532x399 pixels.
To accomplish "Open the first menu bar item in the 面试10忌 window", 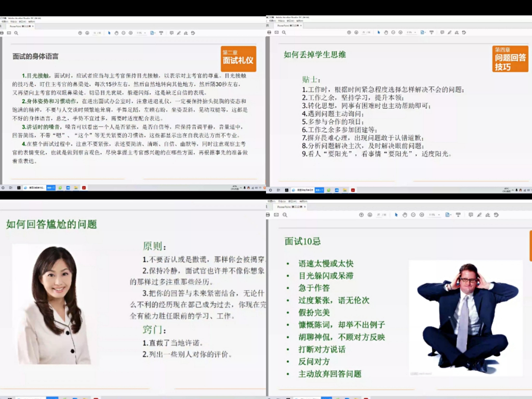I will (x=272, y=201).
